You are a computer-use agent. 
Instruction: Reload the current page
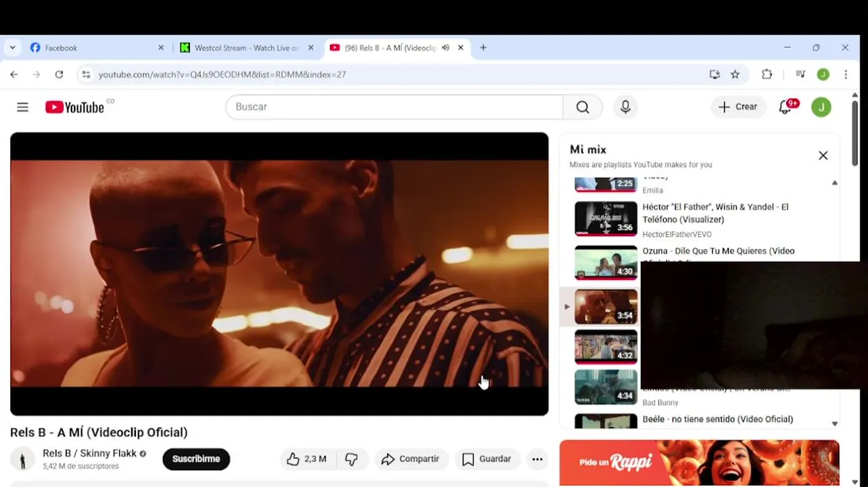(x=59, y=74)
